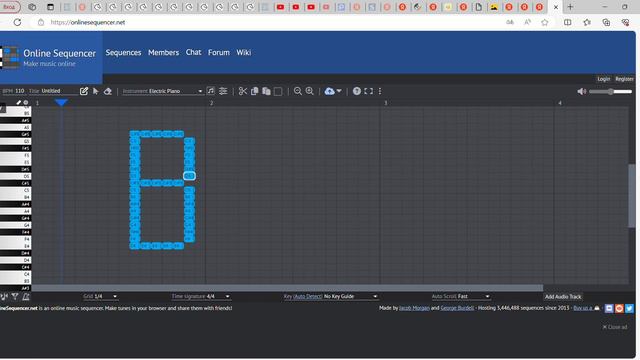Image resolution: width=640 pixels, height=360 pixels.
Task: Click the paste clipboard icon
Action: (266, 91)
